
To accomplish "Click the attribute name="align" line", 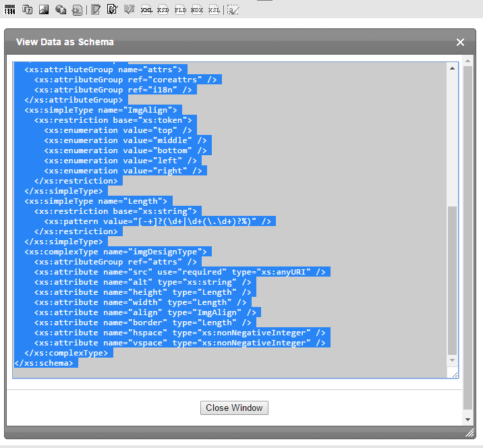I will pyautogui.click(x=145, y=312).
